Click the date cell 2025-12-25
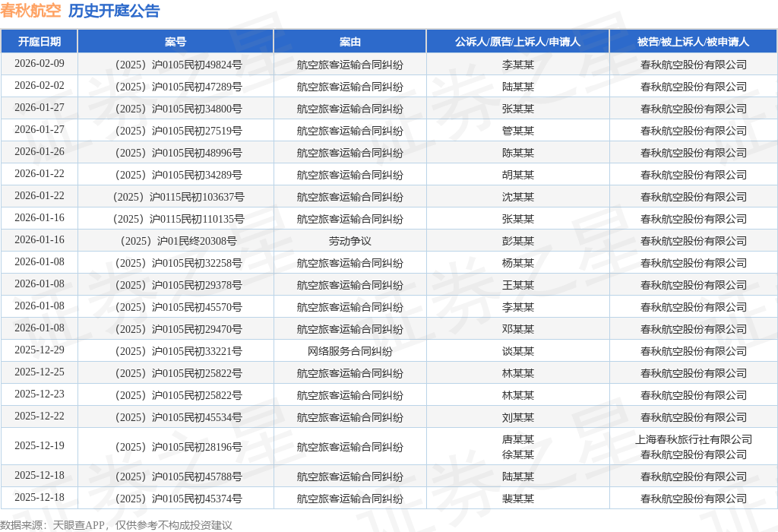778x532 pixels. point(40,372)
